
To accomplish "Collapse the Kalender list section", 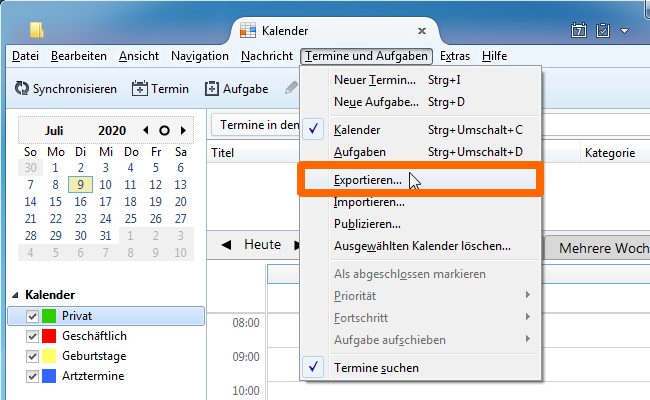I will [x=16, y=295].
